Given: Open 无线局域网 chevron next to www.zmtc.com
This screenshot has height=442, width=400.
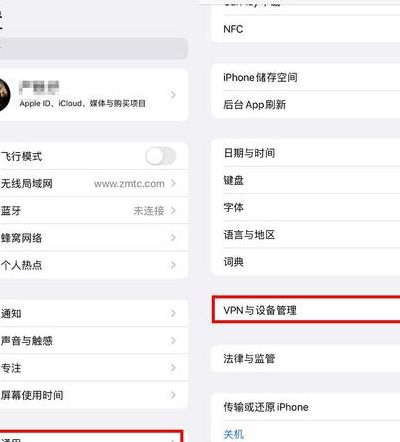Looking at the screenshot, I should [173, 183].
